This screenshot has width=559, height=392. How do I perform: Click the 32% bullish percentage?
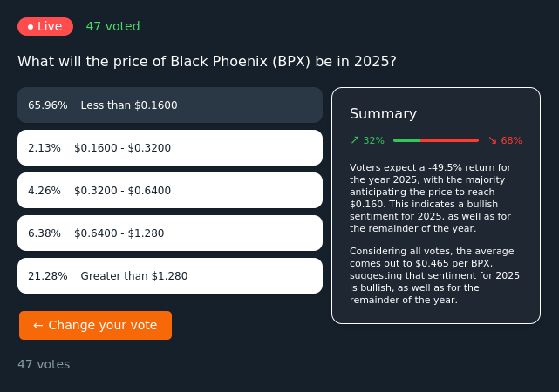pyautogui.click(x=373, y=140)
